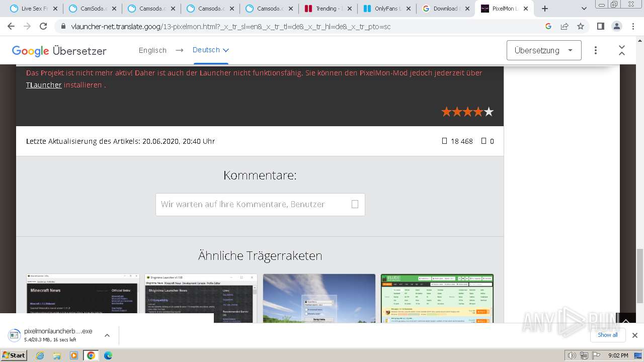Collapse the Google Translate bar
The width and height of the screenshot is (644, 362).
tap(622, 50)
